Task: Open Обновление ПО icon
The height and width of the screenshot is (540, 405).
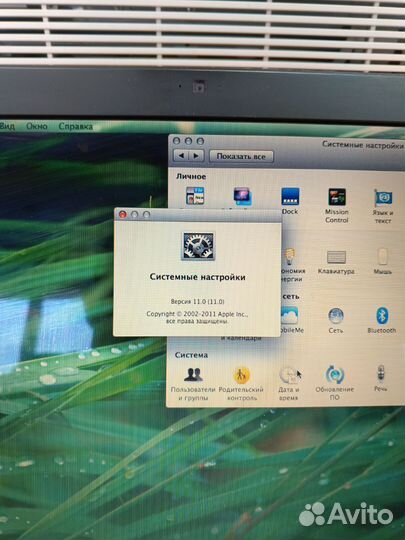Action: tap(335, 375)
